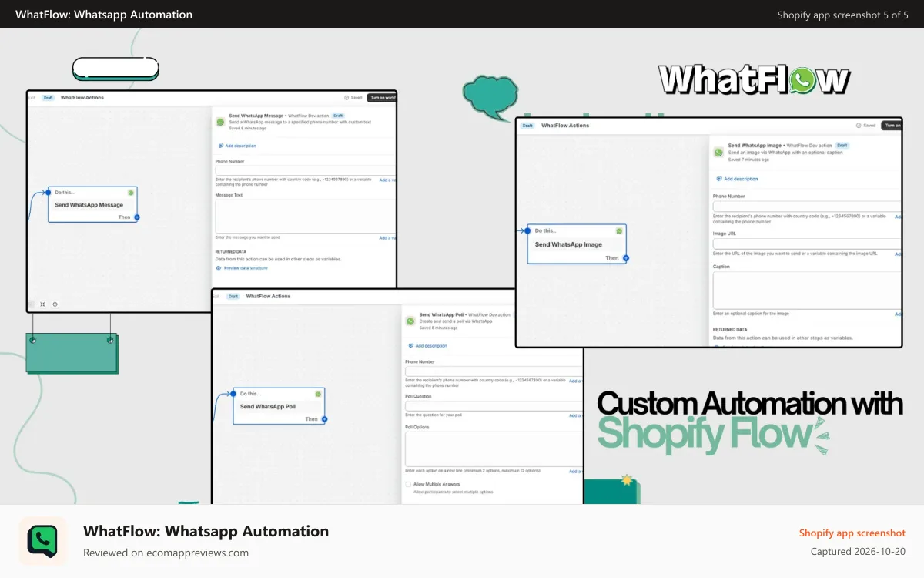
Task: Click the round help icon in Message workflow canvas
Action: click(x=55, y=304)
